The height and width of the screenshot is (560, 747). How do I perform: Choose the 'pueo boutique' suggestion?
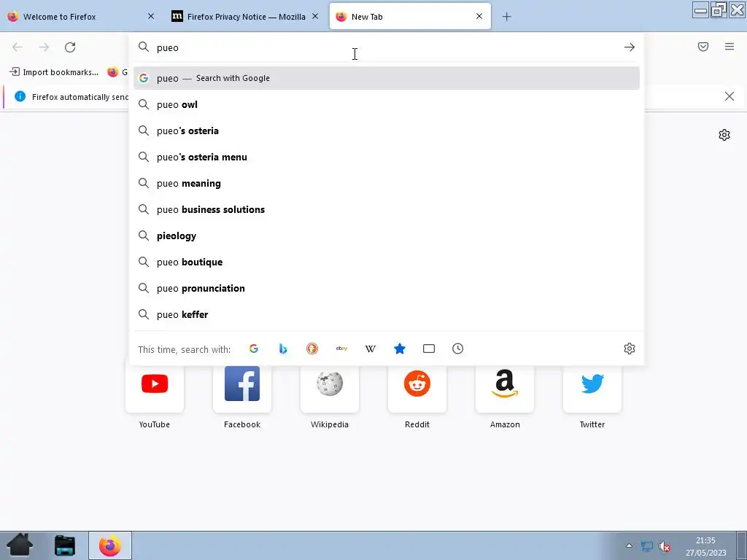(x=387, y=262)
